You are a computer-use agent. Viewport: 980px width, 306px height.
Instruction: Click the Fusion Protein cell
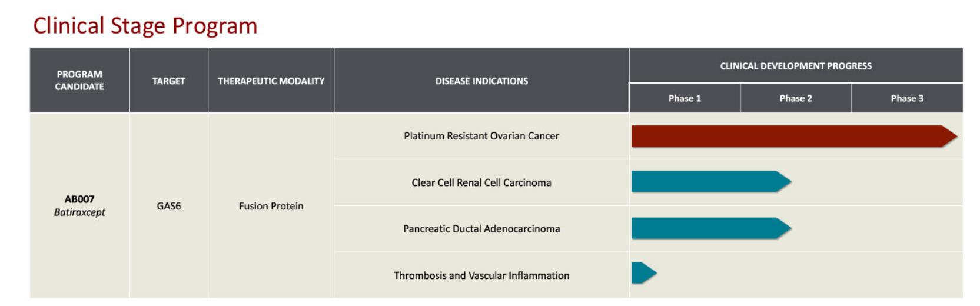[271, 206]
